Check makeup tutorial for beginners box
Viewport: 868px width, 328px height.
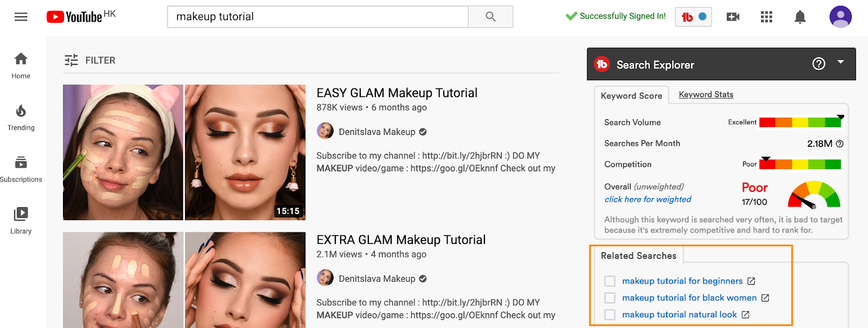tap(610, 281)
